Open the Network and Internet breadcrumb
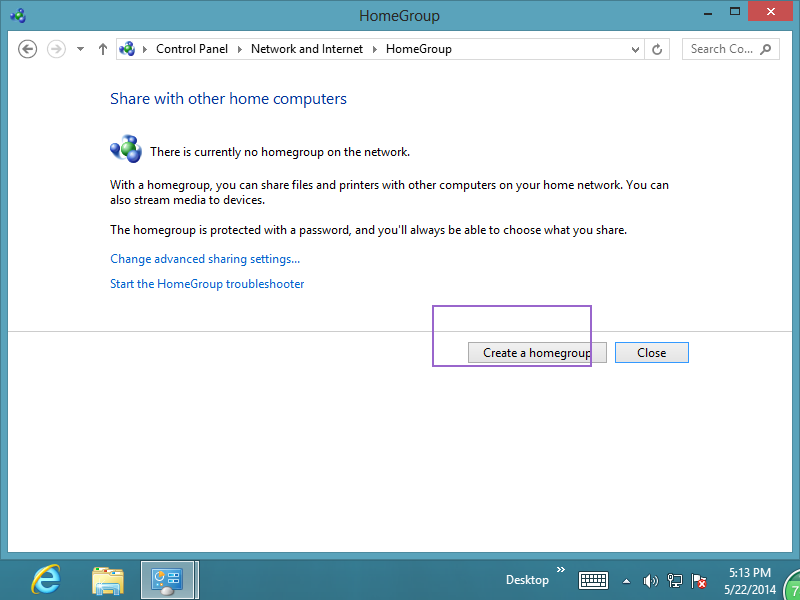 click(307, 49)
